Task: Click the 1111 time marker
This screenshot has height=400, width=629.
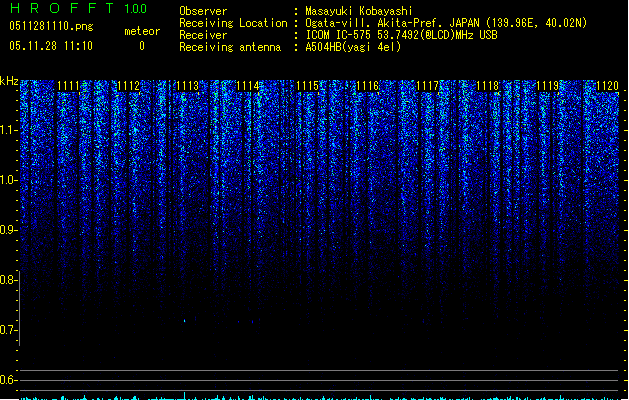Action: point(69,86)
